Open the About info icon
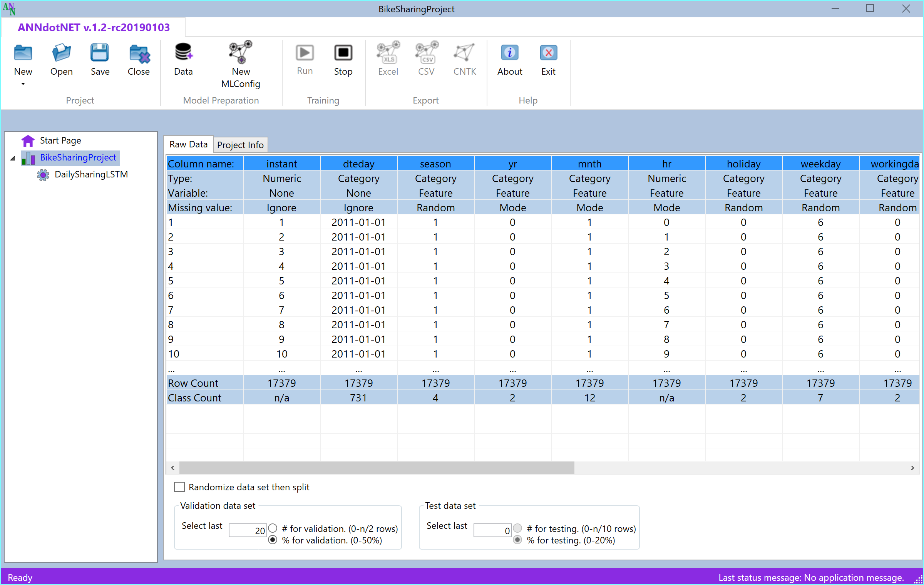Image resolution: width=924 pixels, height=585 pixels. tap(509, 53)
